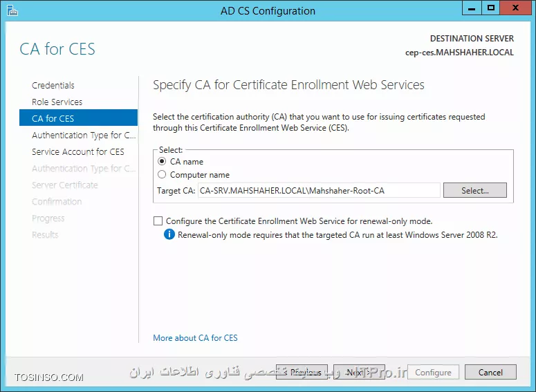Click the greyed Progress step
The width and height of the screenshot is (536, 392).
pos(48,218)
